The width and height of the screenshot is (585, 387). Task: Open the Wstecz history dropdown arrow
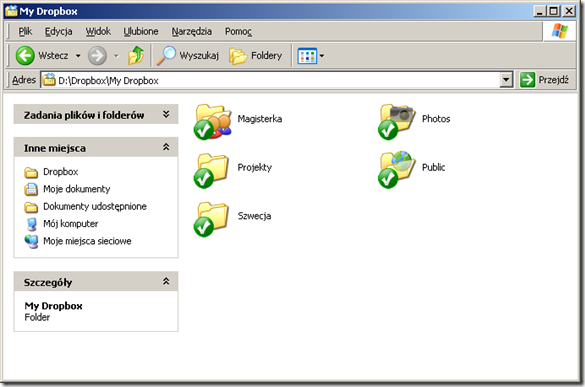pyautogui.click(x=78, y=56)
